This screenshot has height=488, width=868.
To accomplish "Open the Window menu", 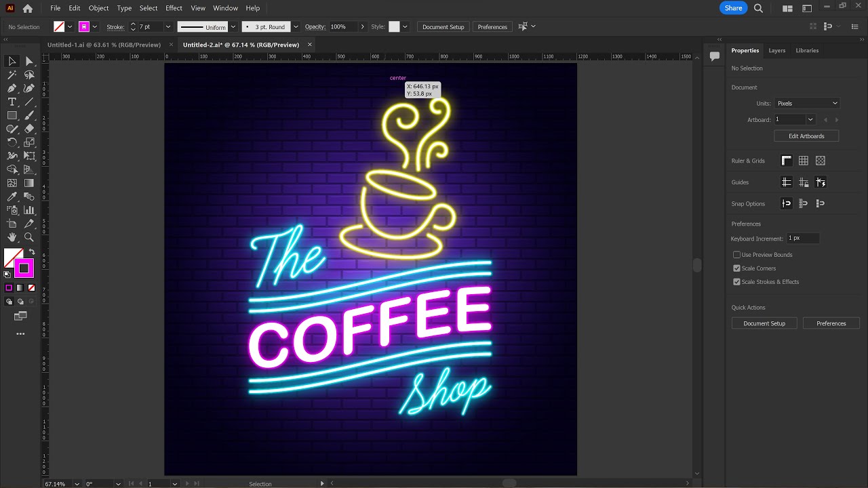I will click(225, 8).
